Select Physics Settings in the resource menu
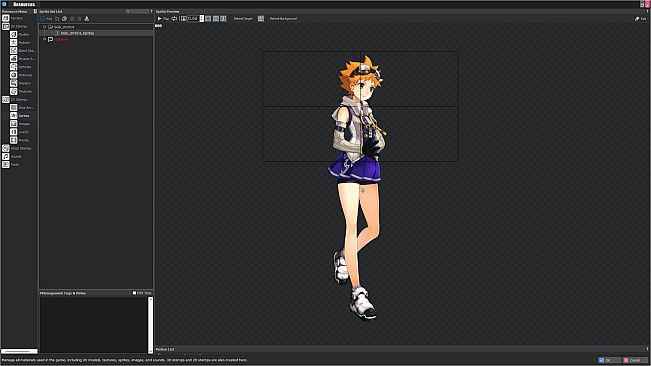 point(23,59)
